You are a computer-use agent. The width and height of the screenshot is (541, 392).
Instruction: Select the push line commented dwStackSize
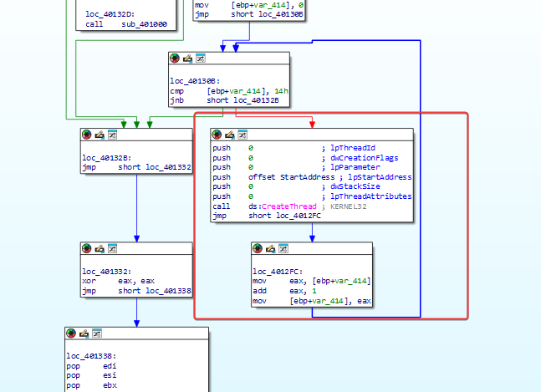pyautogui.click(x=296, y=186)
